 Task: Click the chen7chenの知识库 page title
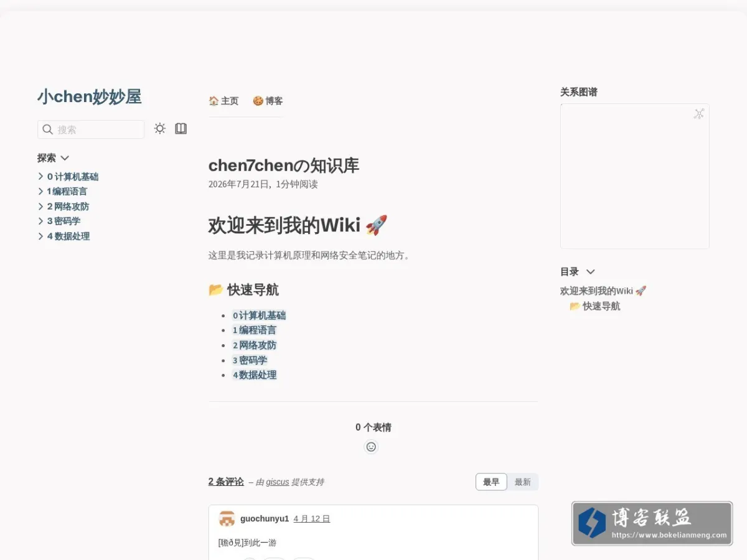(x=284, y=166)
